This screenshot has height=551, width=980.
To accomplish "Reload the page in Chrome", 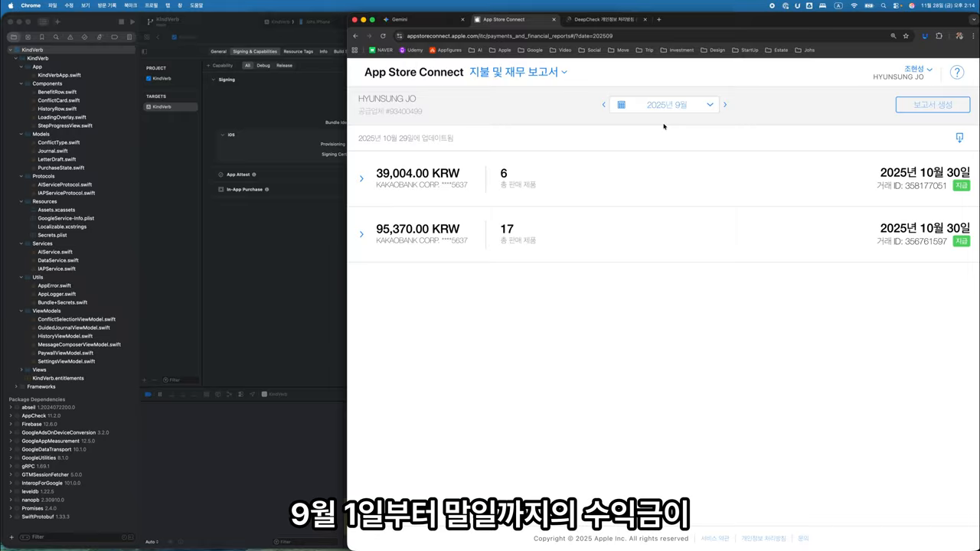I will [383, 36].
